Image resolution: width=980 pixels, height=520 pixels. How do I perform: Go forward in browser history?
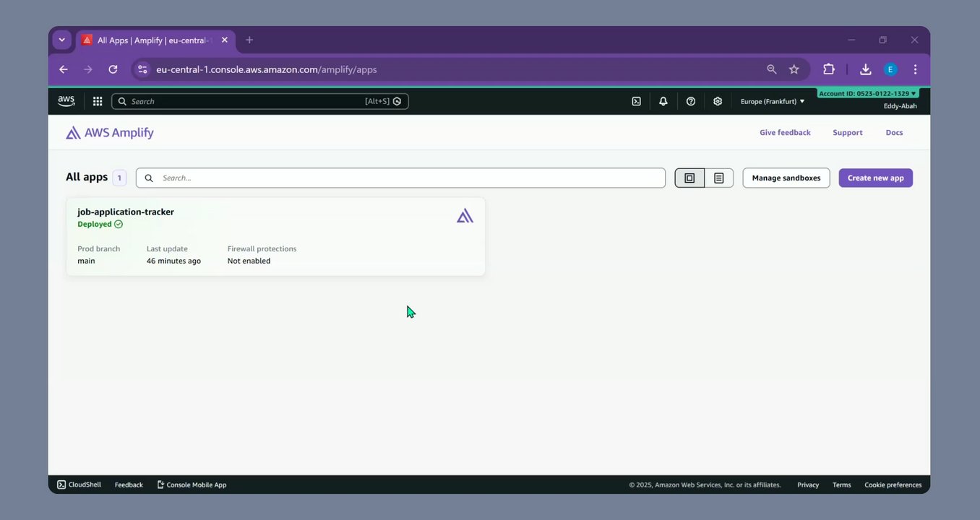click(x=88, y=69)
